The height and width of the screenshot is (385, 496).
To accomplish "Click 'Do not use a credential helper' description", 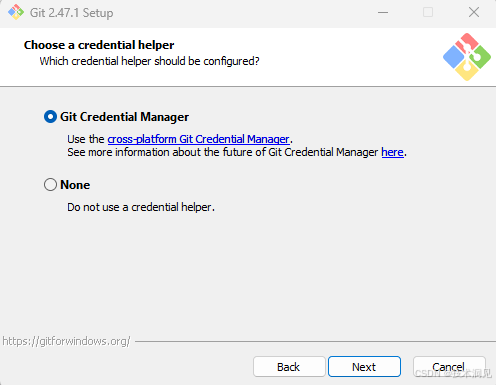I will [141, 207].
